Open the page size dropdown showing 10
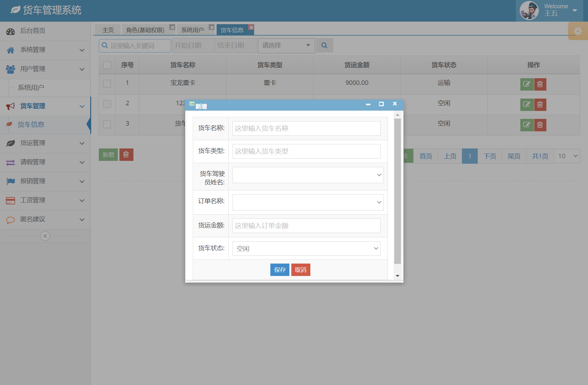The width and height of the screenshot is (588, 385). [567, 156]
